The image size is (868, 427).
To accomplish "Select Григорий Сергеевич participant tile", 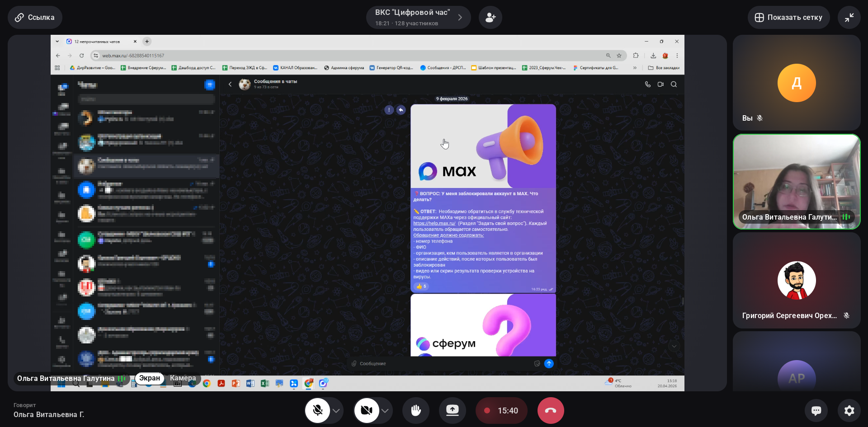I will [796, 280].
